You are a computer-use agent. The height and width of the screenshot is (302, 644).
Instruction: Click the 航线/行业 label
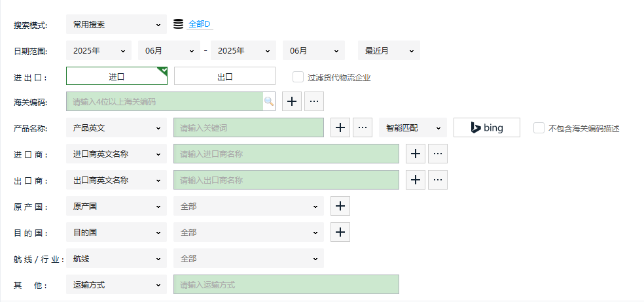click(39, 260)
